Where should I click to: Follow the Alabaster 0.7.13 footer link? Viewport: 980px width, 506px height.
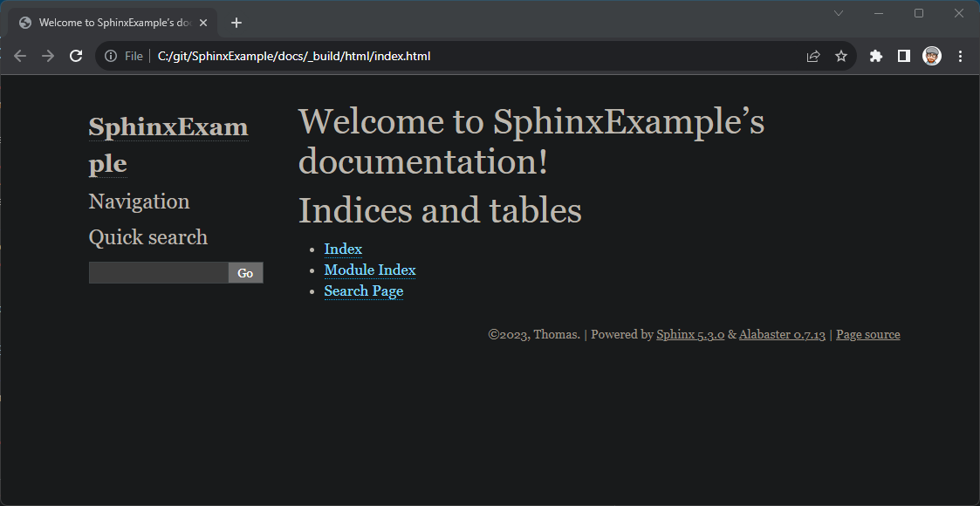pos(782,335)
